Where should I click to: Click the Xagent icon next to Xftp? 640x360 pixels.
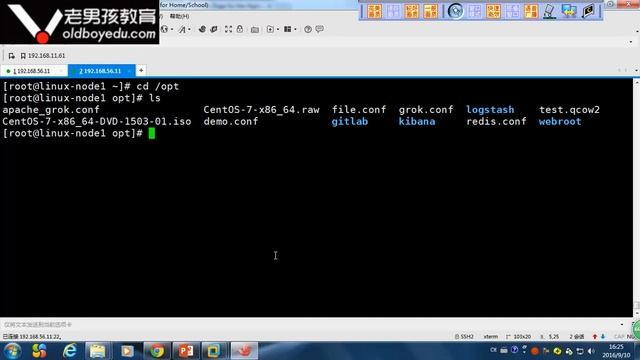coord(214,29)
